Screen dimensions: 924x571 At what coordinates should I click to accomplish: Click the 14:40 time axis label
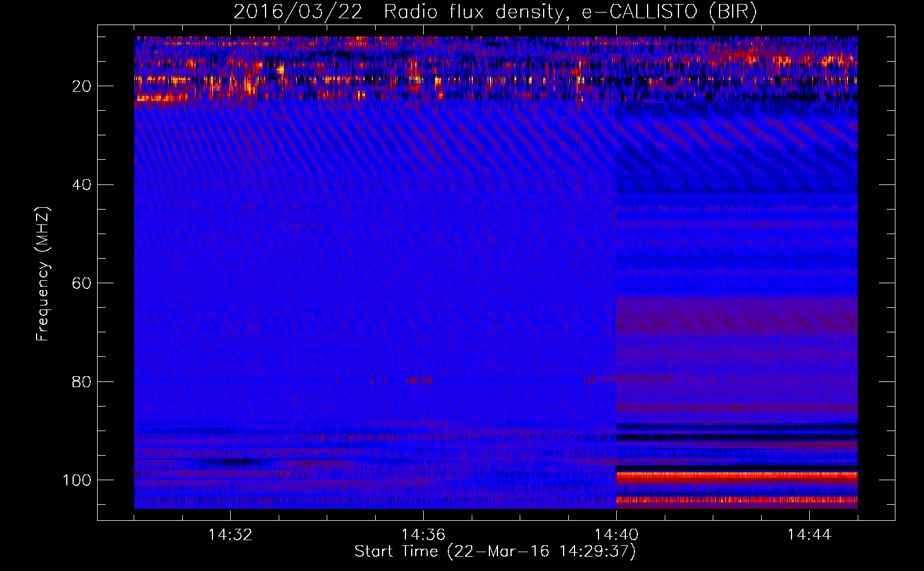616,535
